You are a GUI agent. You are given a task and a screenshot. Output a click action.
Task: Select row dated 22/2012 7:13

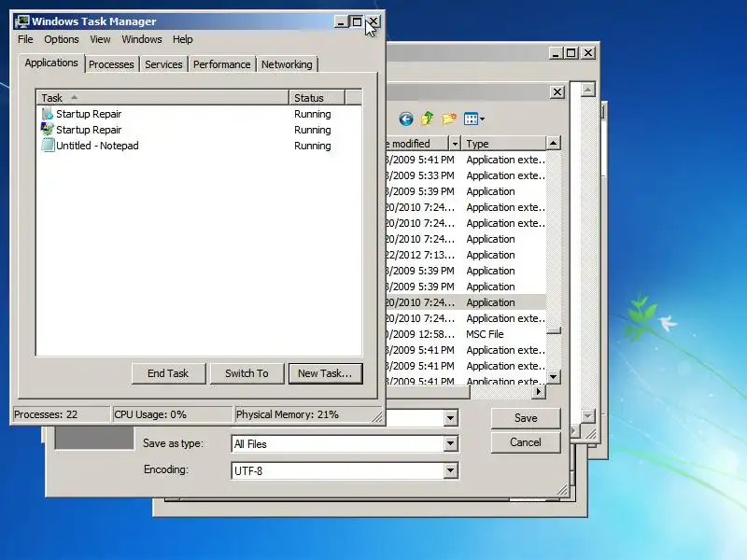click(x=466, y=255)
